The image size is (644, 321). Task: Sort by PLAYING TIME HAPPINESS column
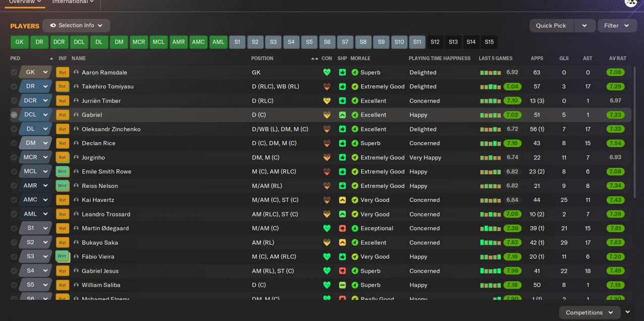point(440,58)
